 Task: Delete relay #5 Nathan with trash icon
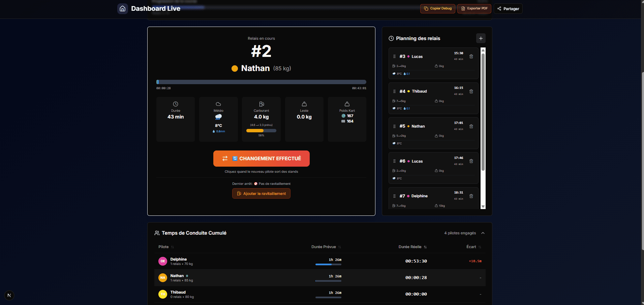[x=471, y=126]
